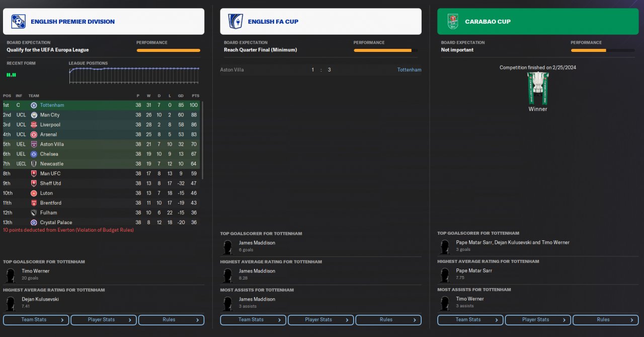Image resolution: width=644 pixels, height=337 pixels.
Task: Click the Tottenham club badge in the table
Action: (x=34, y=105)
